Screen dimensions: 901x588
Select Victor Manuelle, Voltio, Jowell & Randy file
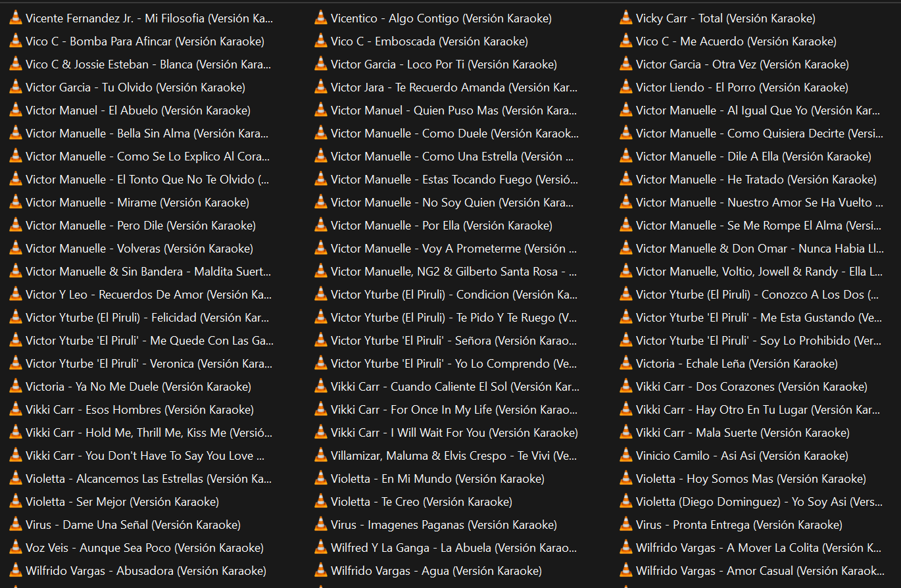pyautogui.click(x=752, y=272)
